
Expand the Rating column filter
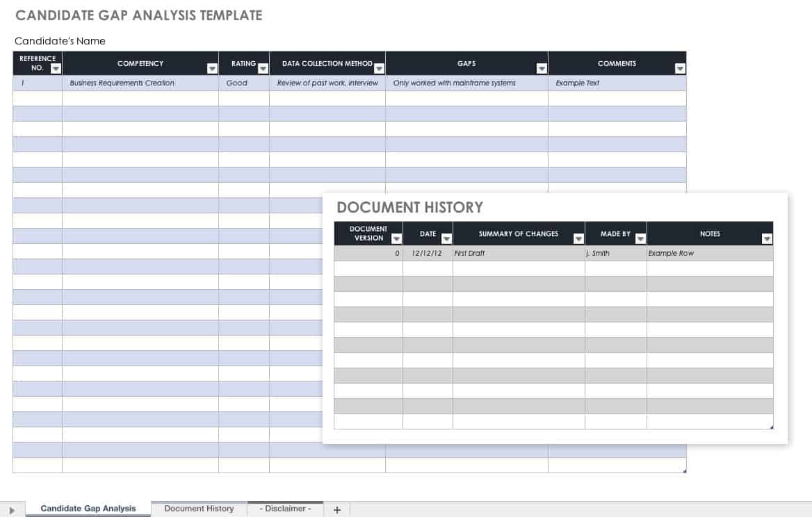263,69
